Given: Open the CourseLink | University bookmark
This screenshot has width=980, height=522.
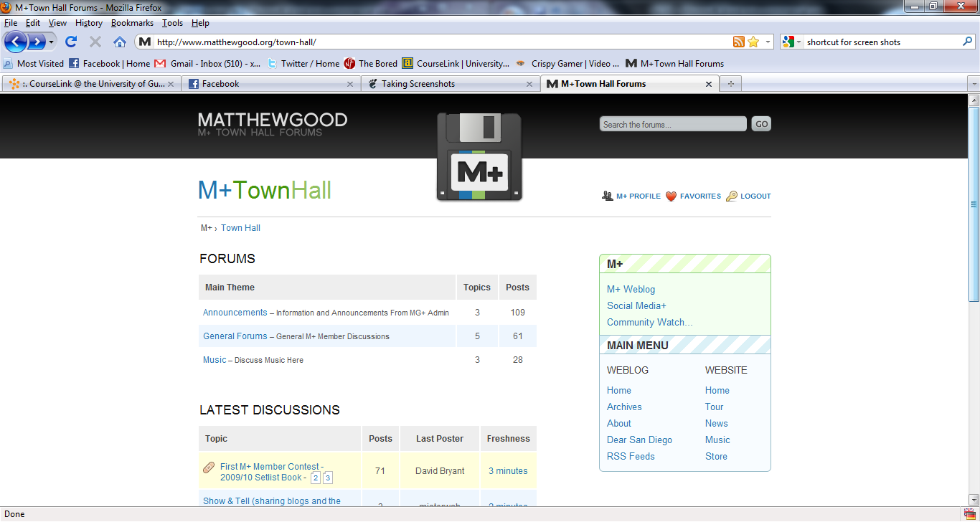Looking at the screenshot, I should click(x=456, y=63).
